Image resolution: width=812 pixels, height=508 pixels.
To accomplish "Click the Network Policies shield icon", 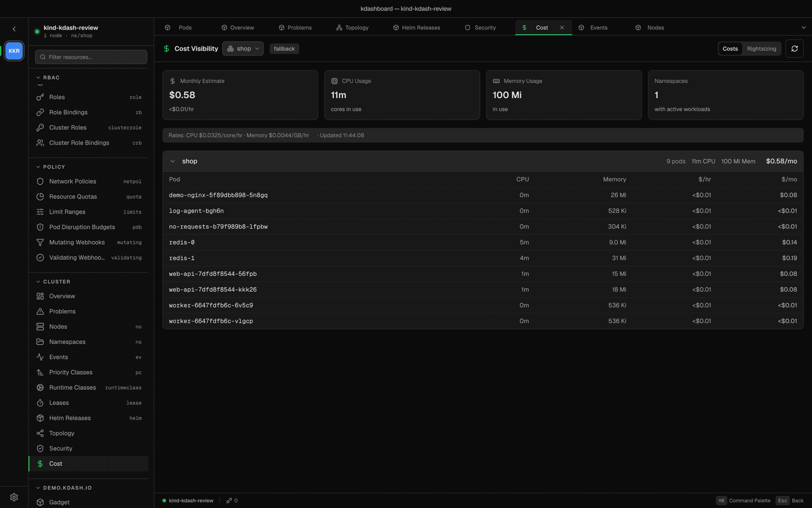I will point(40,182).
